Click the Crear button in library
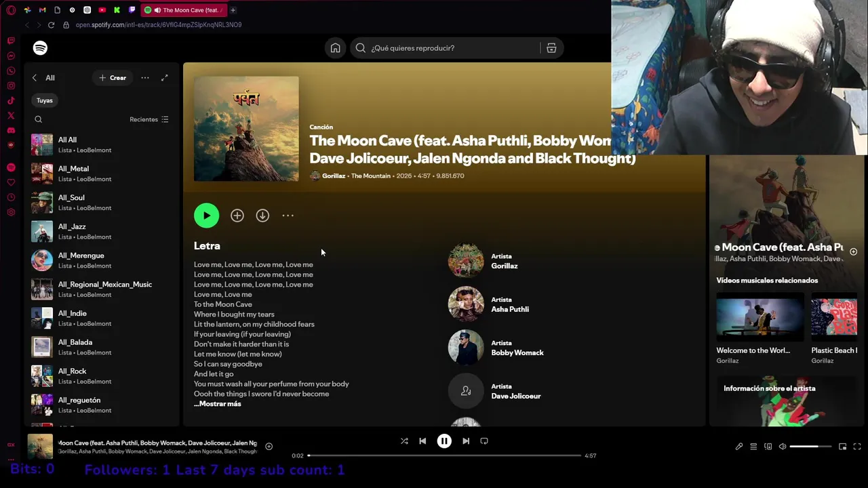 [x=113, y=78]
